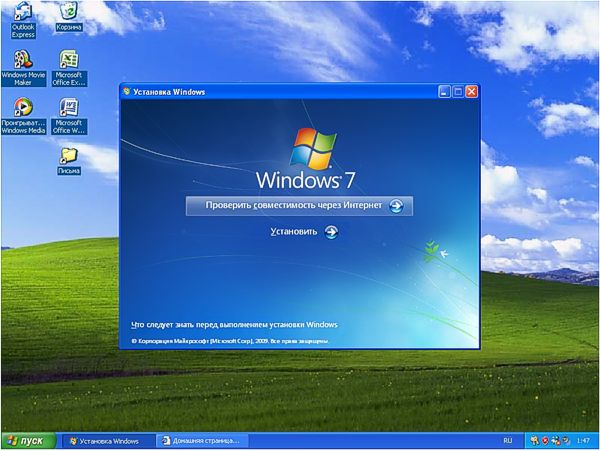Click the arrow icon beside Установить
The width and height of the screenshot is (600, 451).
point(331,232)
